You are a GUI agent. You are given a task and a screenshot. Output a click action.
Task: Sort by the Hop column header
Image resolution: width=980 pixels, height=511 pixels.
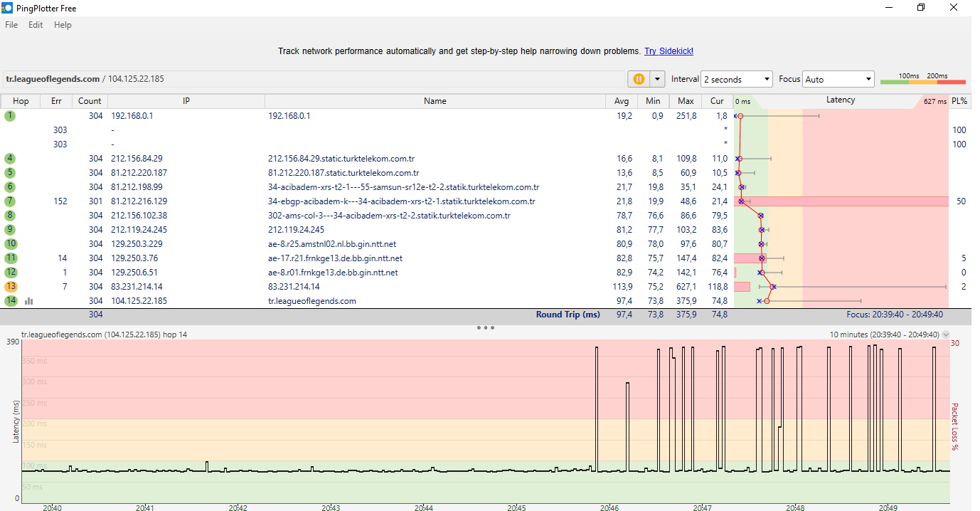coord(21,101)
